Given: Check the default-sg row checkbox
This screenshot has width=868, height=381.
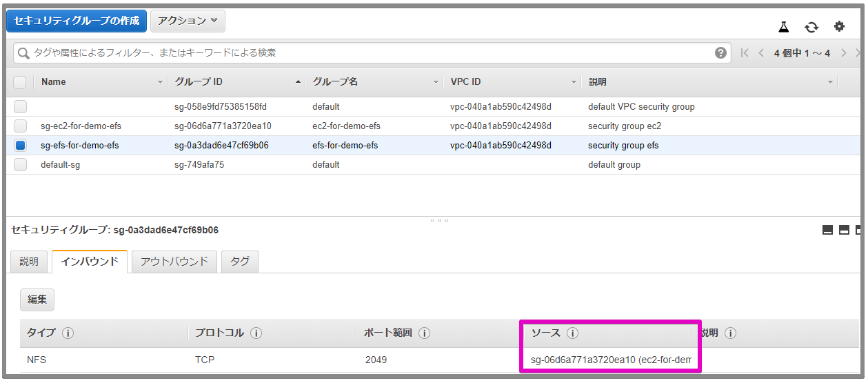Looking at the screenshot, I should pos(20,165).
